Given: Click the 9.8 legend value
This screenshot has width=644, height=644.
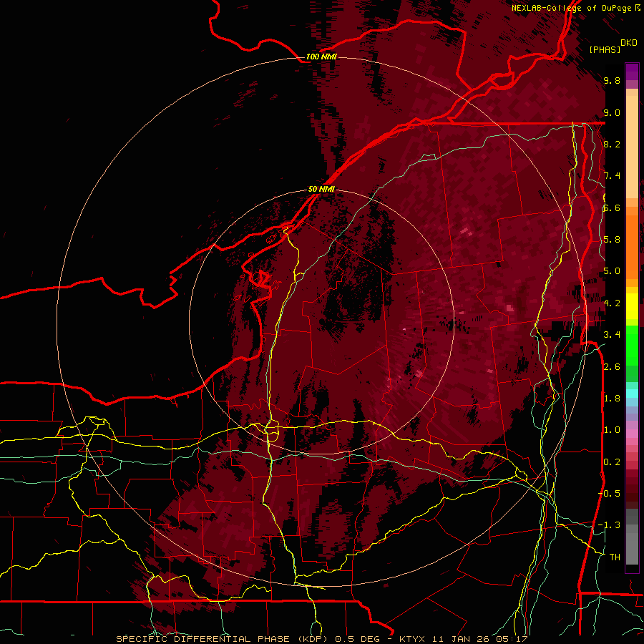Looking at the screenshot, I should [612, 81].
